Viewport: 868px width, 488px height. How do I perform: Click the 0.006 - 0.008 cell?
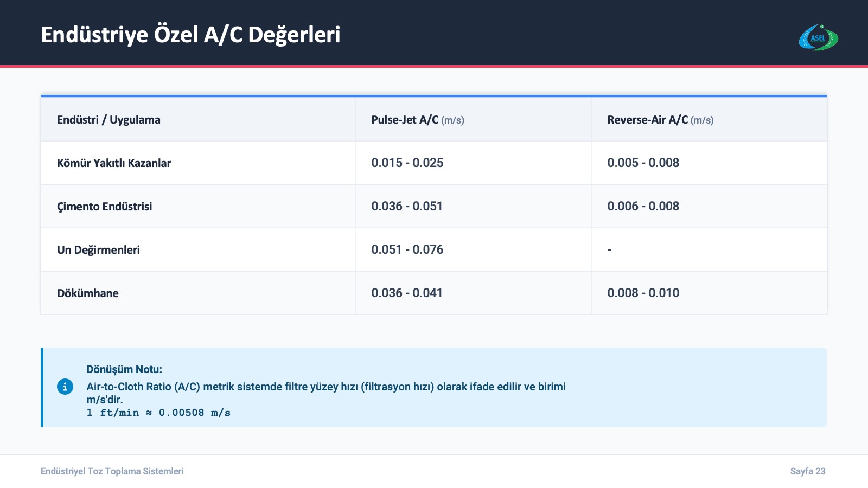[x=643, y=206]
